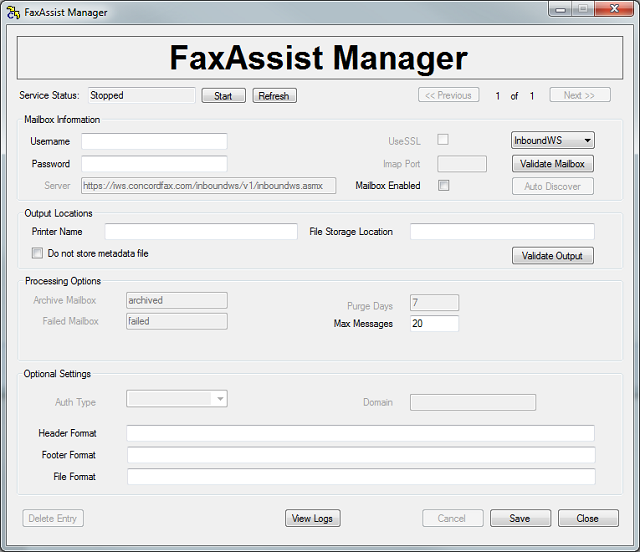The width and height of the screenshot is (640, 552).
Task: Click the Cancel button
Action: pos(453,518)
